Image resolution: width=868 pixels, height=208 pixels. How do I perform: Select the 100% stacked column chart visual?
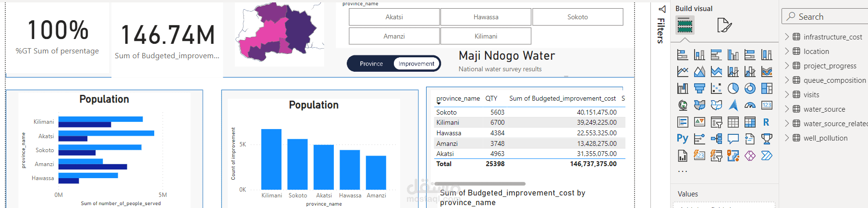(767, 55)
